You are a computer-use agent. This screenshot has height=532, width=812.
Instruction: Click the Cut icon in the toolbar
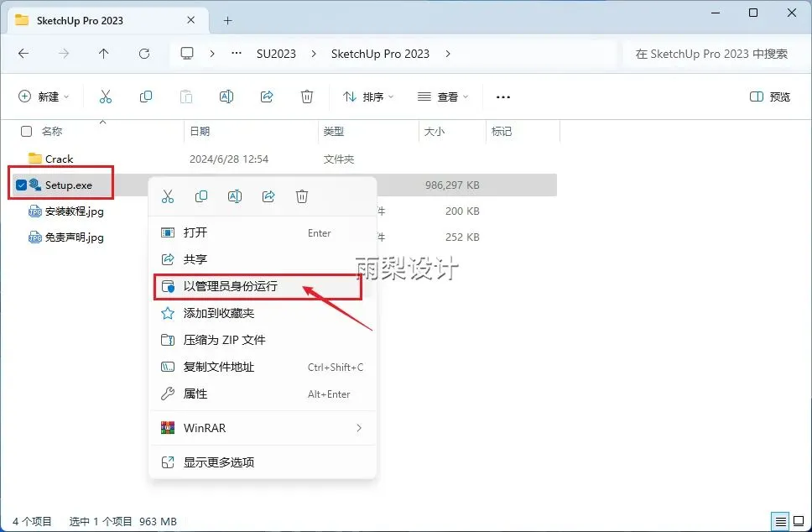coord(106,96)
